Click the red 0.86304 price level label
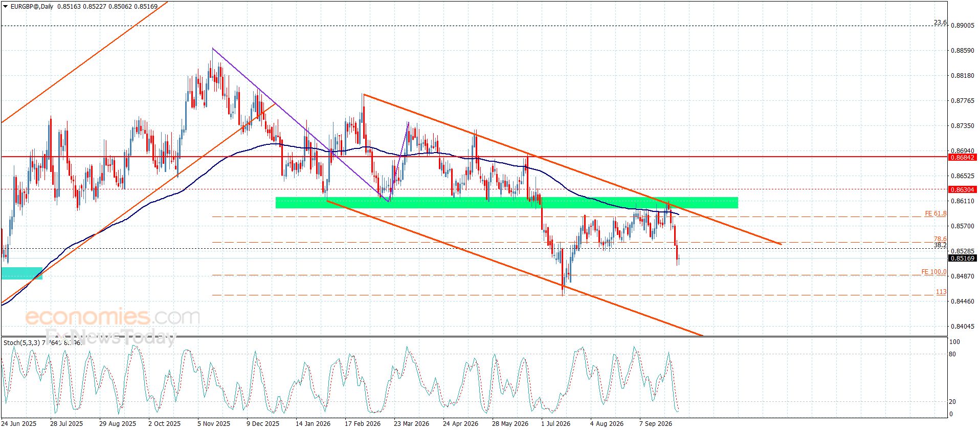This screenshot has width=980, height=430. 963,189
